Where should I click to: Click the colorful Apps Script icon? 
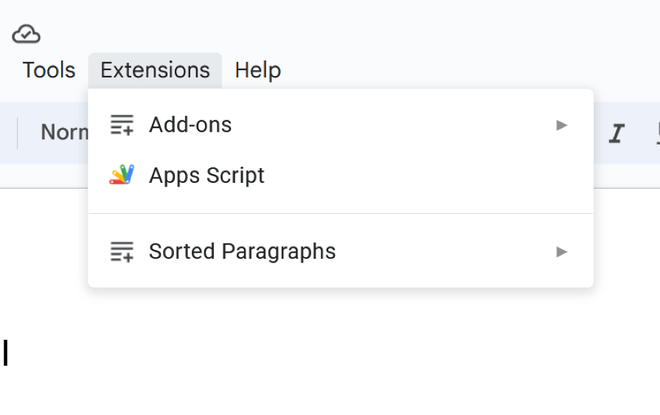tap(122, 175)
